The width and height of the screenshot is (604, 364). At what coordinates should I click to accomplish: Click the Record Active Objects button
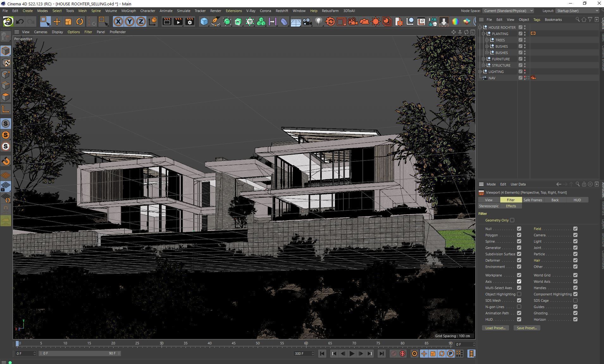393,354
